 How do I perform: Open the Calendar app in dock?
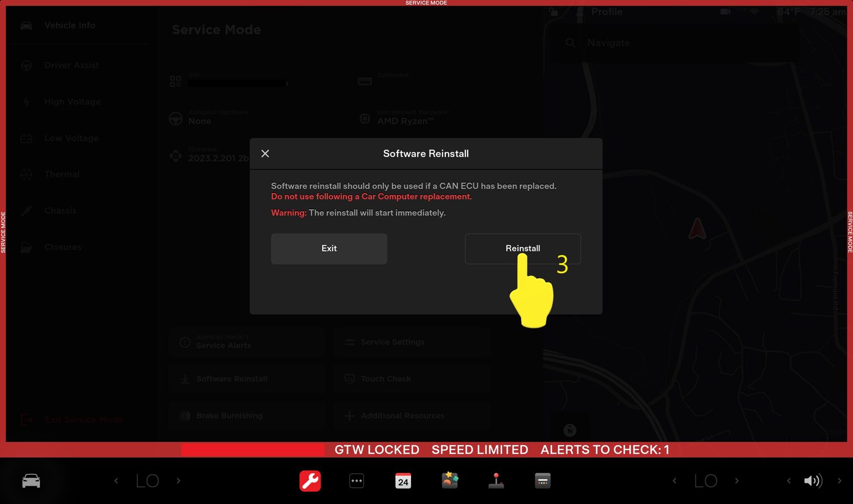pos(403,480)
